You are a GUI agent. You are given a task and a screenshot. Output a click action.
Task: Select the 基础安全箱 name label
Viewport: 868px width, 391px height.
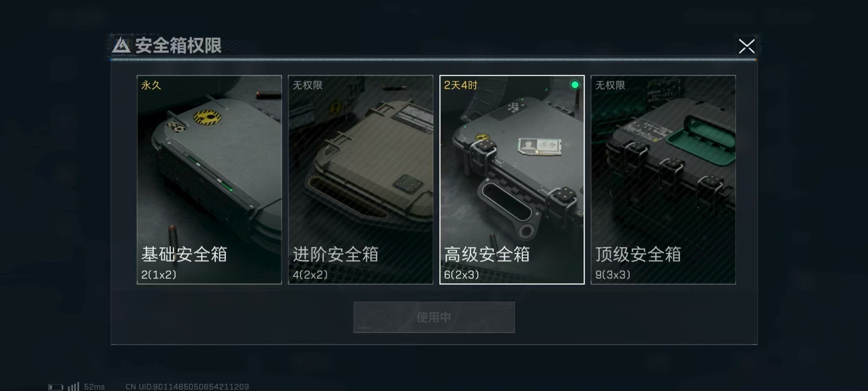[184, 254]
